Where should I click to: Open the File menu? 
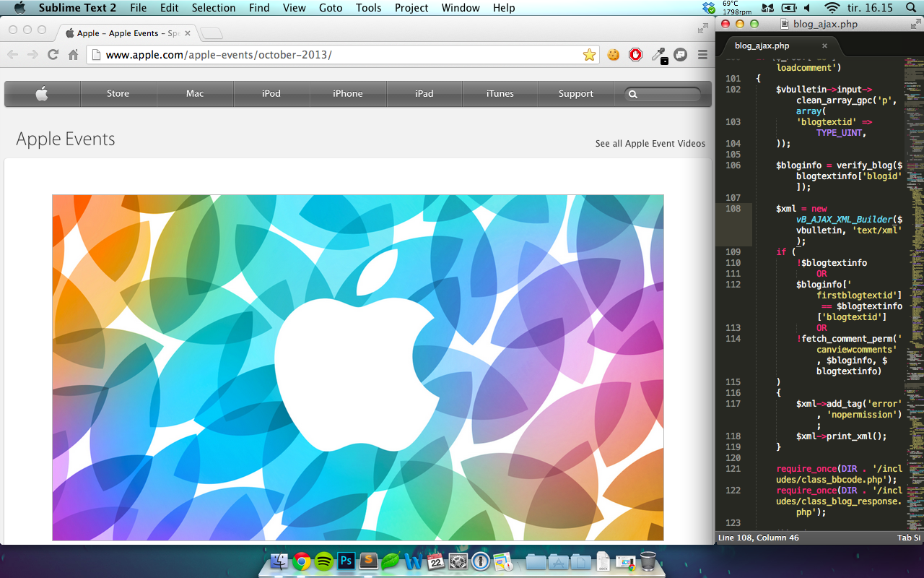tap(138, 8)
